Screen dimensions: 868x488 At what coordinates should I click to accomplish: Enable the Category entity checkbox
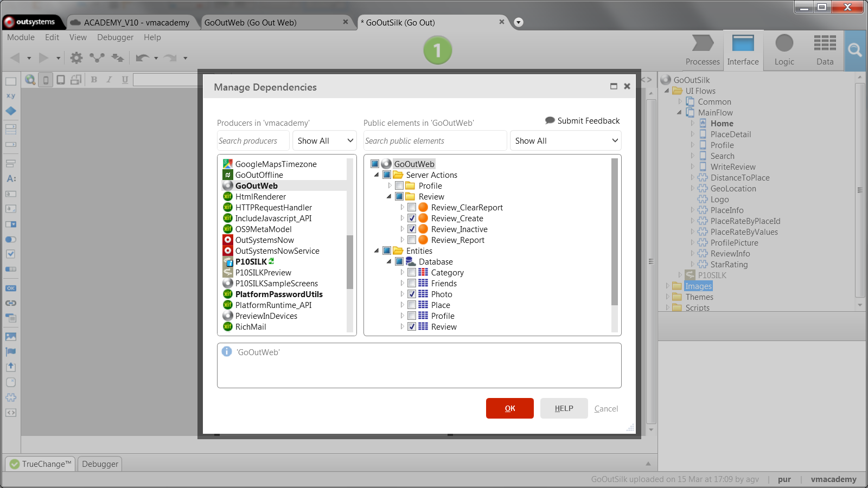coord(412,272)
